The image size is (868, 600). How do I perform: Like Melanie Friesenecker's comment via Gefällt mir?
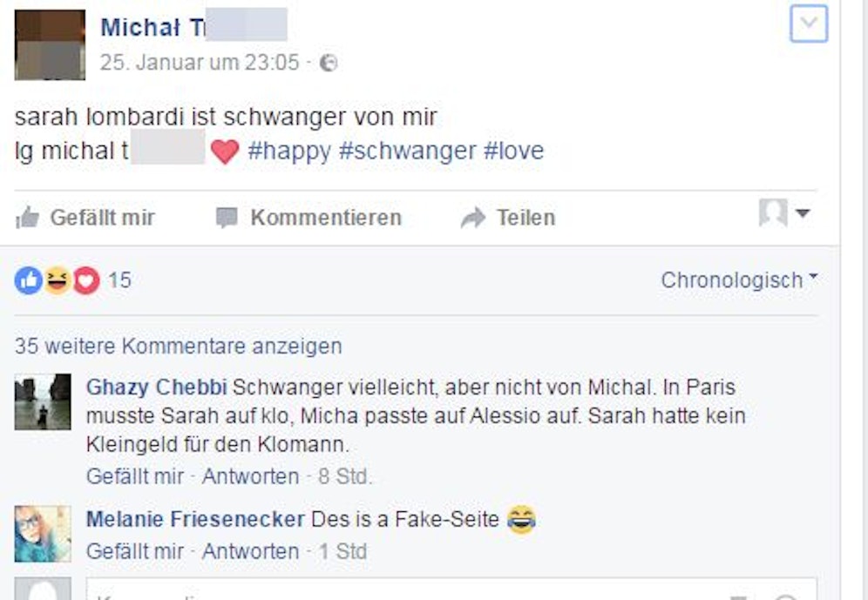point(135,551)
